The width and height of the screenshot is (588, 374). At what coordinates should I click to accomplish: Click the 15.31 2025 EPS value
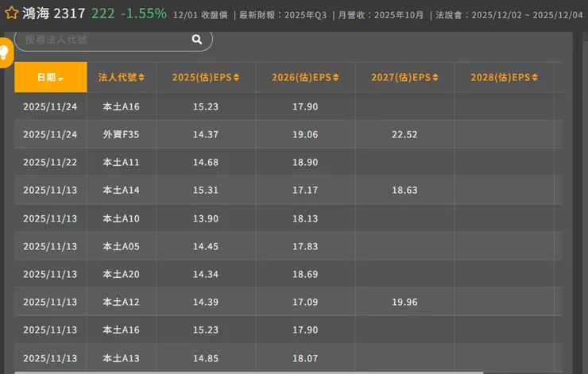point(206,190)
